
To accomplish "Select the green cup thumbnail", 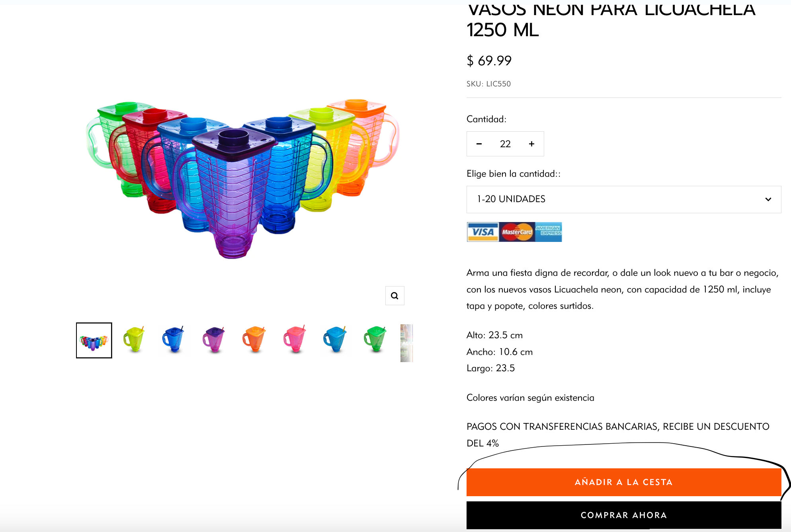I will point(375,341).
